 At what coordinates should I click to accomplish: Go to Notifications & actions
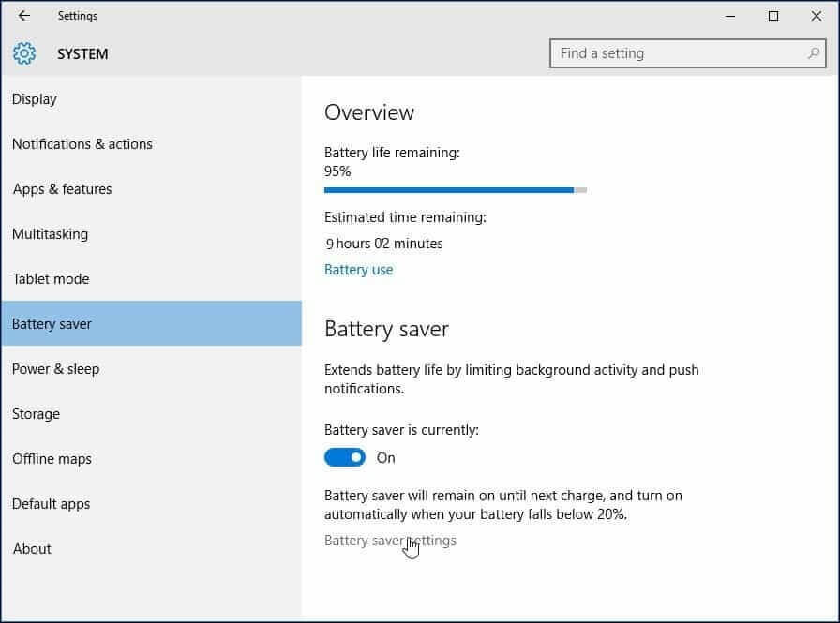point(82,144)
